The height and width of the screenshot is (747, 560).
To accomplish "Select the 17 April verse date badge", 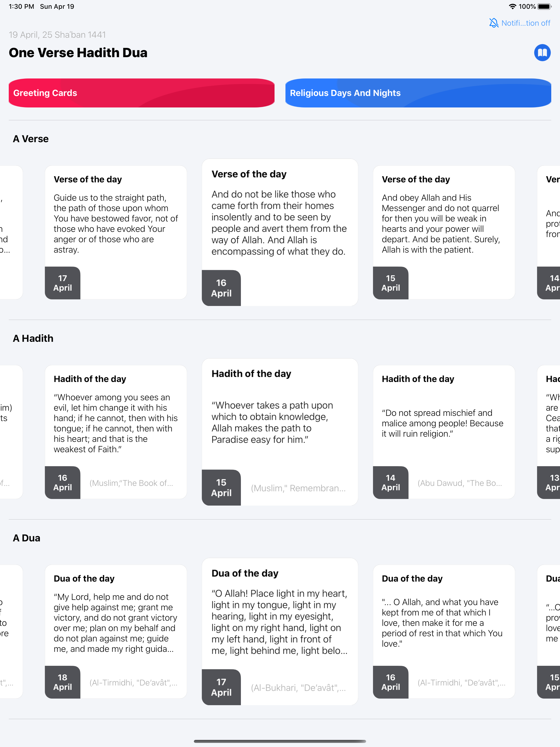I will (63, 283).
